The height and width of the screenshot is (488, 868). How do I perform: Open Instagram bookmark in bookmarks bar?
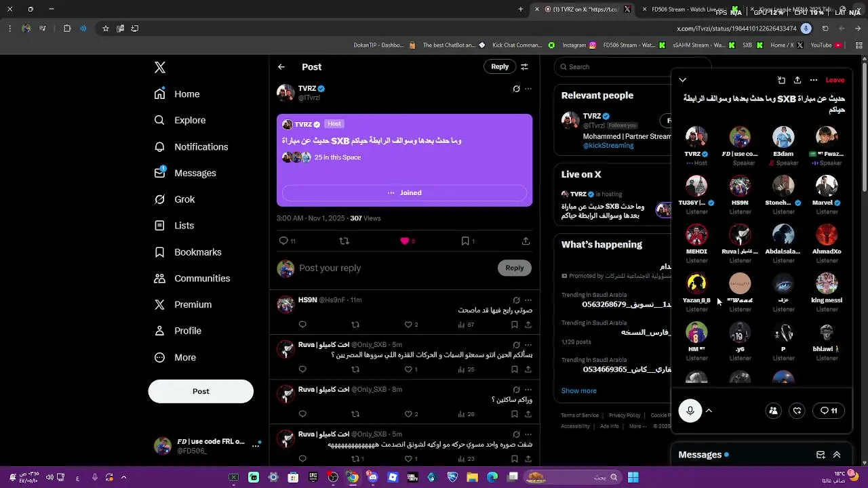[x=578, y=45]
